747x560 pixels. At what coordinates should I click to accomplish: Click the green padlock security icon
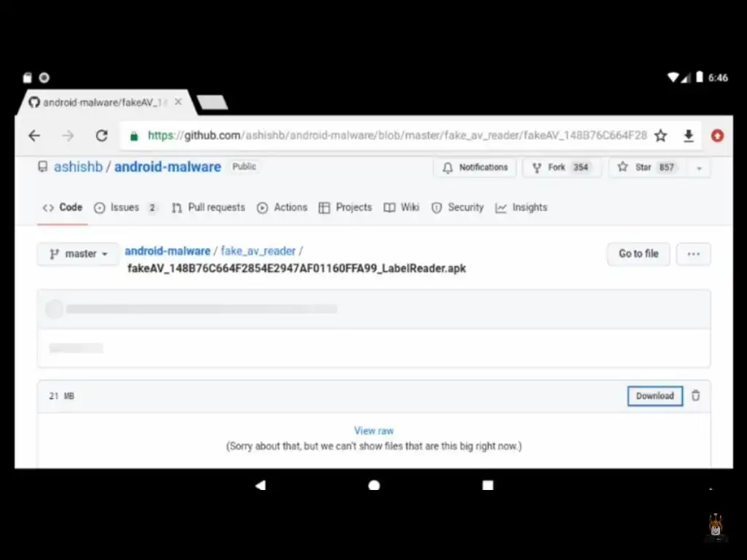(x=134, y=136)
